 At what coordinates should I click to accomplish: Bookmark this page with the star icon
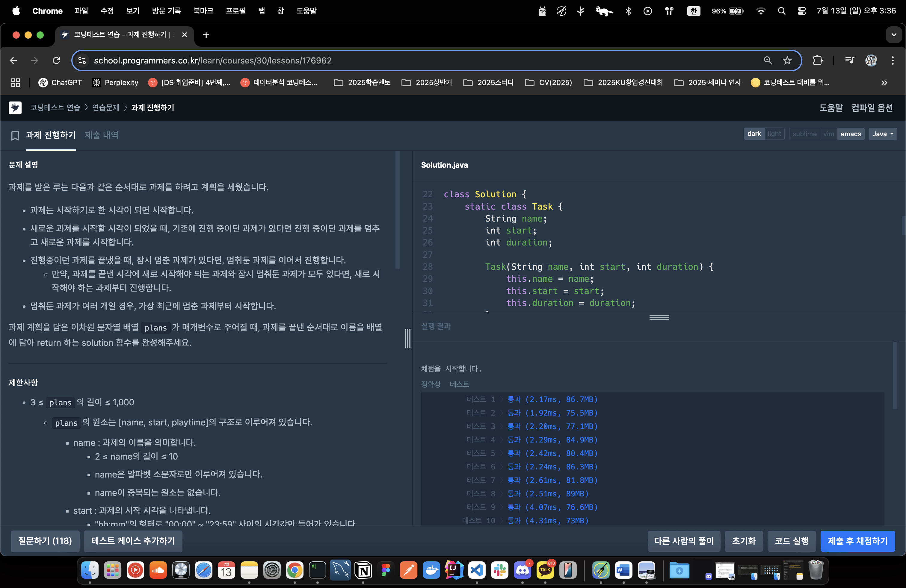(x=787, y=60)
